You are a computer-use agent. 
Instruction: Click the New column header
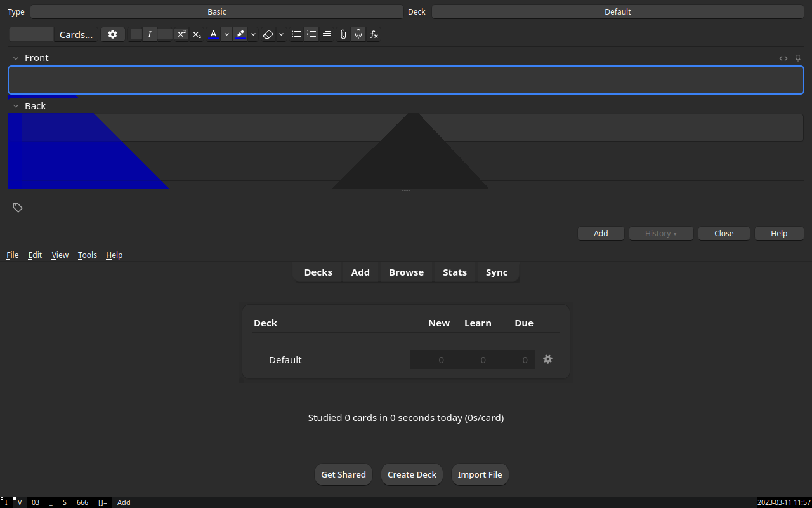pyautogui.click(x=439, y=323)
